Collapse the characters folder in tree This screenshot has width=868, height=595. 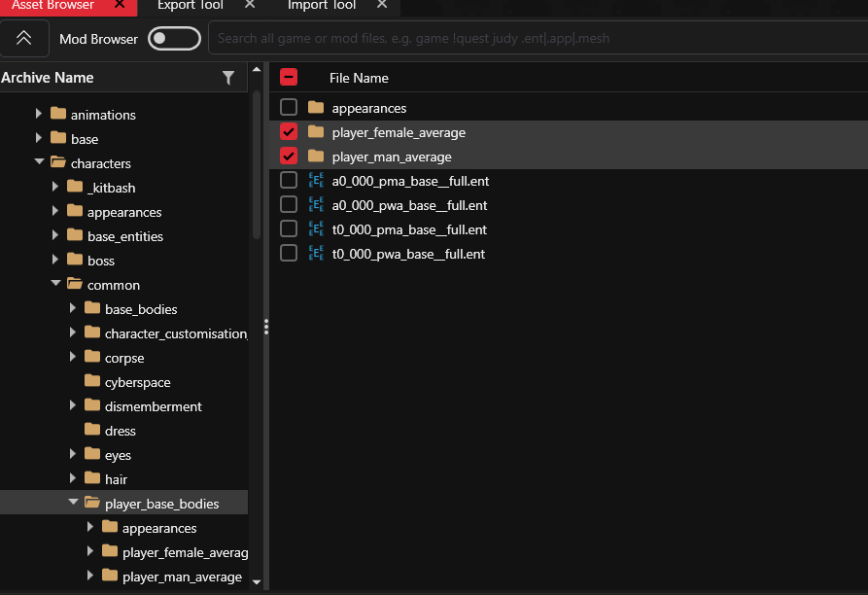coord(39,163)
